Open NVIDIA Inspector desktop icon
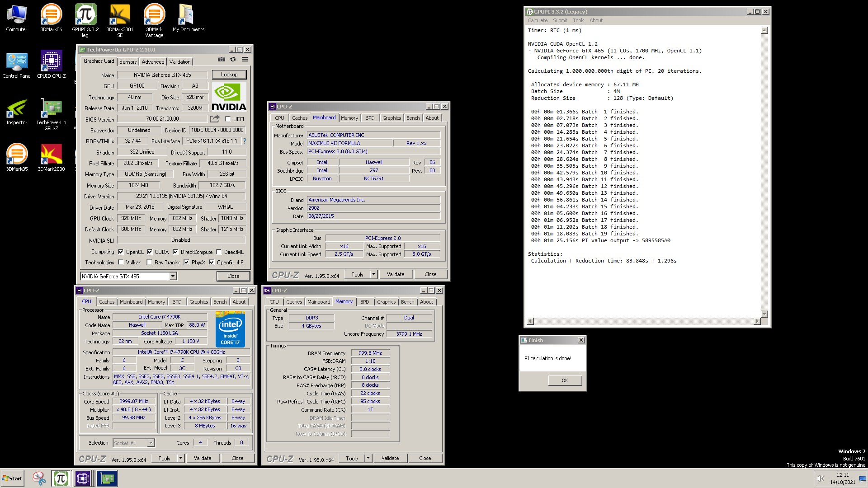868x488 pixels. pos(17,111)
